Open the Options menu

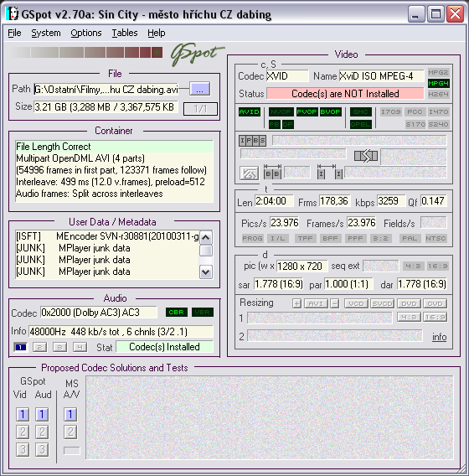[86, 33]
